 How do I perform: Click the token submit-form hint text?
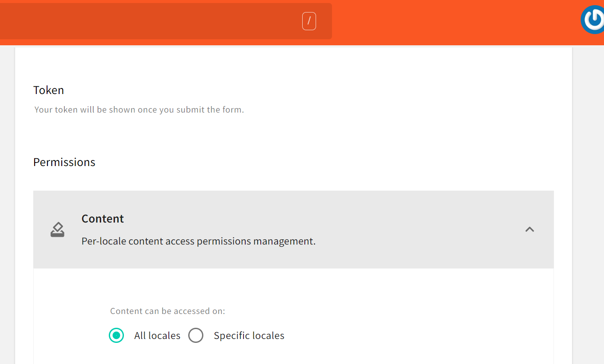pos(139,110)
